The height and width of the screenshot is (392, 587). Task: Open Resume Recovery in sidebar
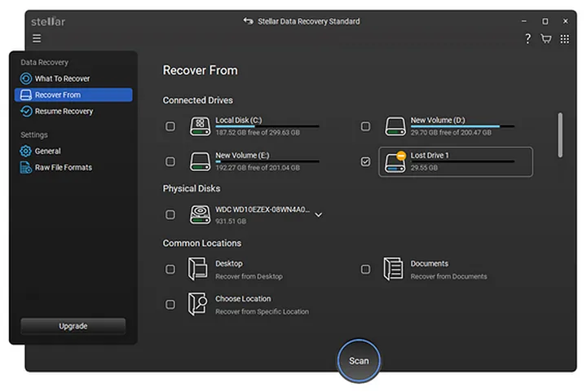[x=64, y=111]
